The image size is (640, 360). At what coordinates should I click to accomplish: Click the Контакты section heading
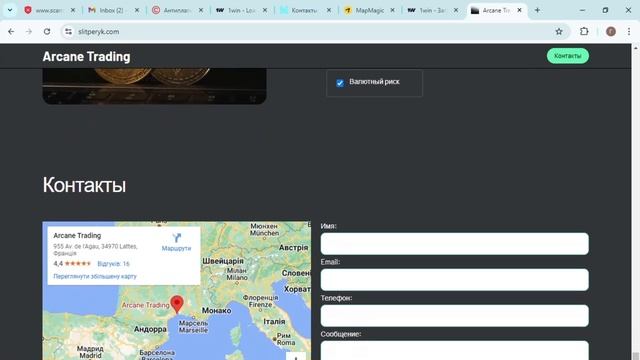84,185
